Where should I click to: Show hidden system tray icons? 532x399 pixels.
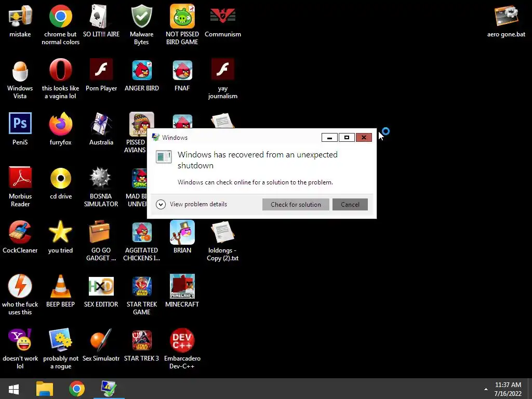(486, 389)
